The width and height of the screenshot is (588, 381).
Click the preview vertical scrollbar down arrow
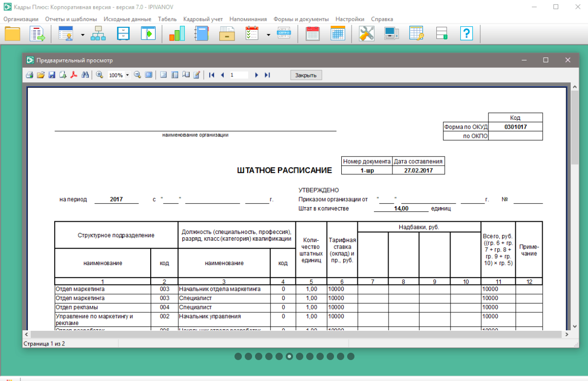(574, 326)
